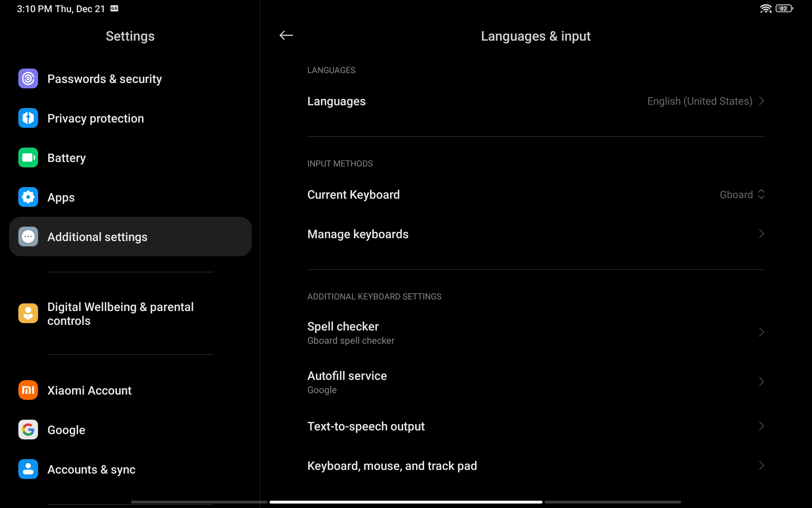Tap the Accounts & sync person icon
This screenshot has width=812, height=508.
[28, 469]
